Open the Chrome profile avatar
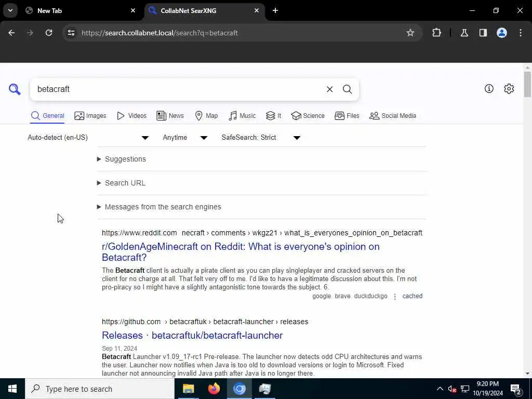Viewport: 532px width, 399px height. (x=501, y=33)
